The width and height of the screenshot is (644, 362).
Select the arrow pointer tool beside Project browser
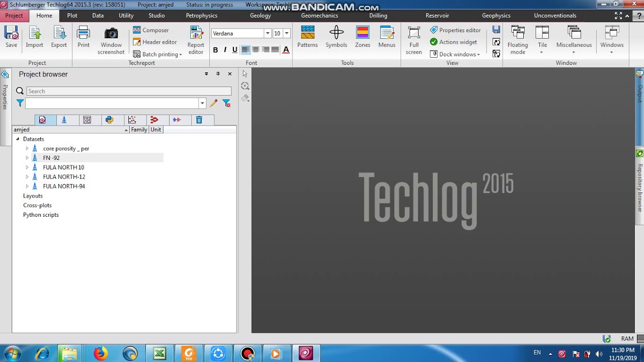(245, 74)
